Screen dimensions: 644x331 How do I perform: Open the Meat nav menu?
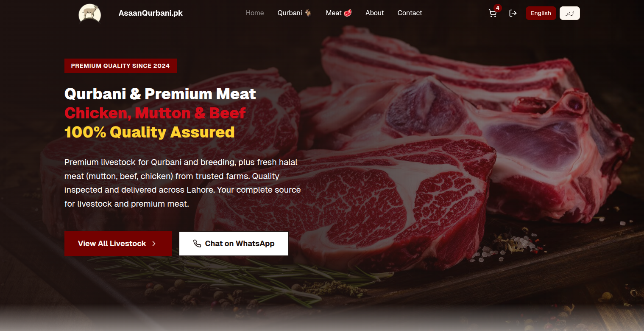pos(339,13)
